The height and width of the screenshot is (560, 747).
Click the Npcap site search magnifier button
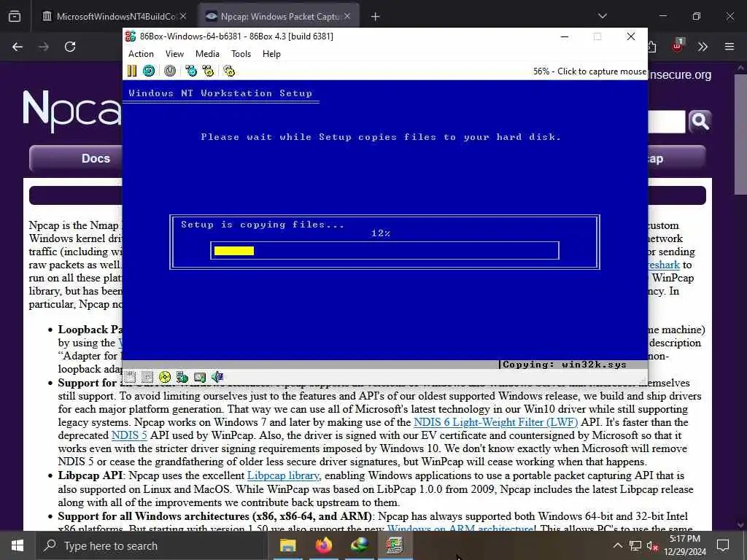[x=700, y=122]
